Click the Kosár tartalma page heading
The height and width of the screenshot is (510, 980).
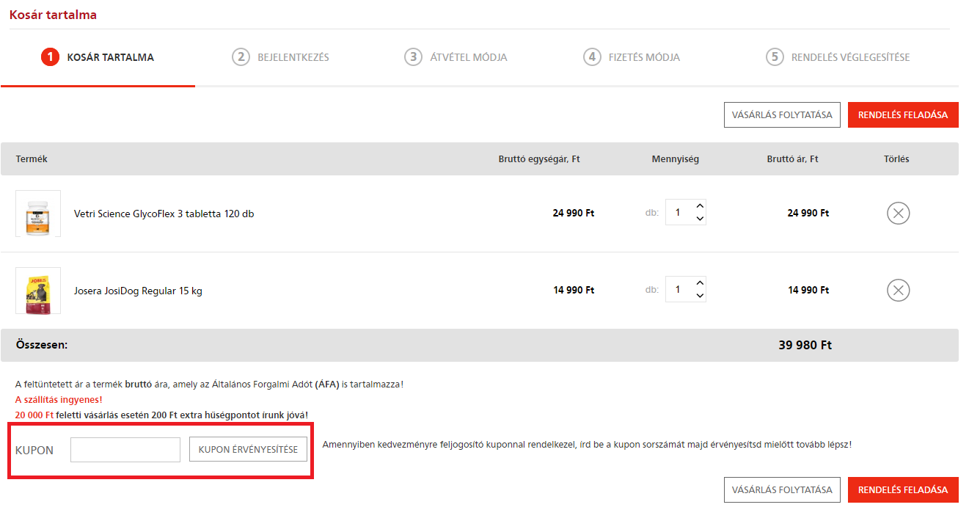pos(53,15)
